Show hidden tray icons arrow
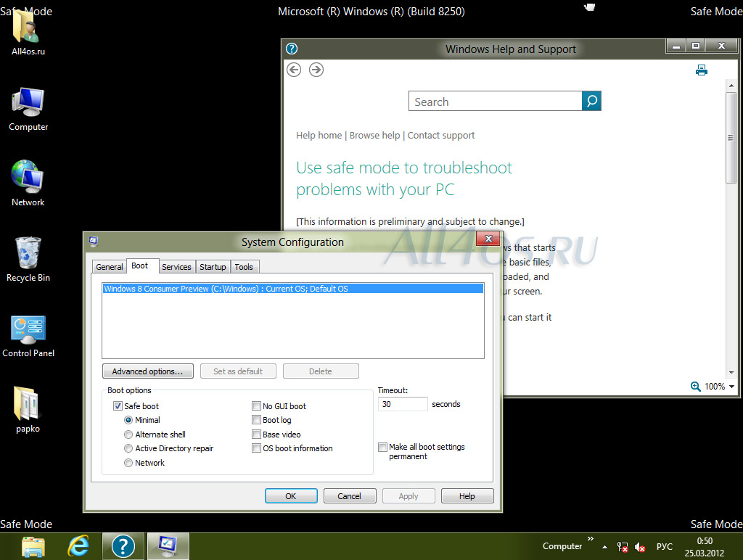This screenshot has width=743, height=560. (x=604, y=547)
